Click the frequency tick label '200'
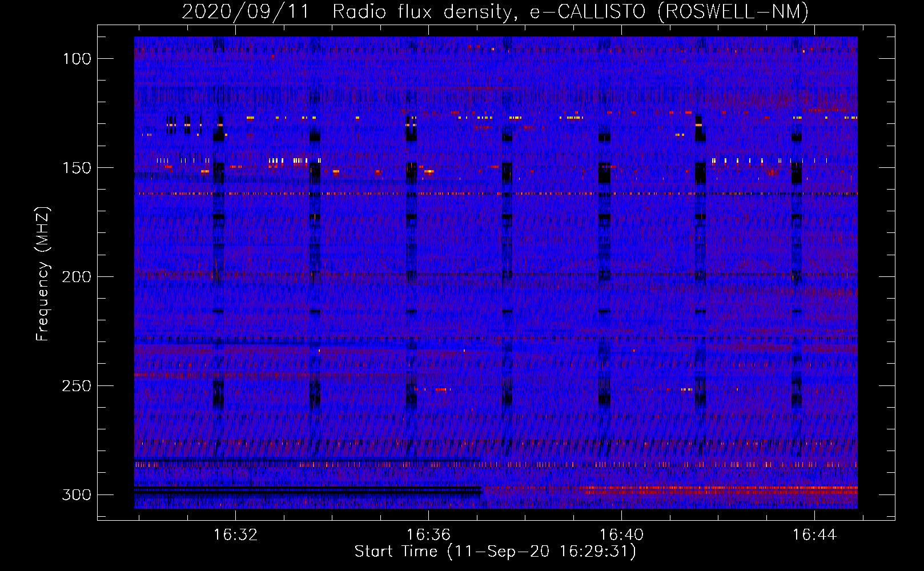Screen dimensions: 924x571 77,277
